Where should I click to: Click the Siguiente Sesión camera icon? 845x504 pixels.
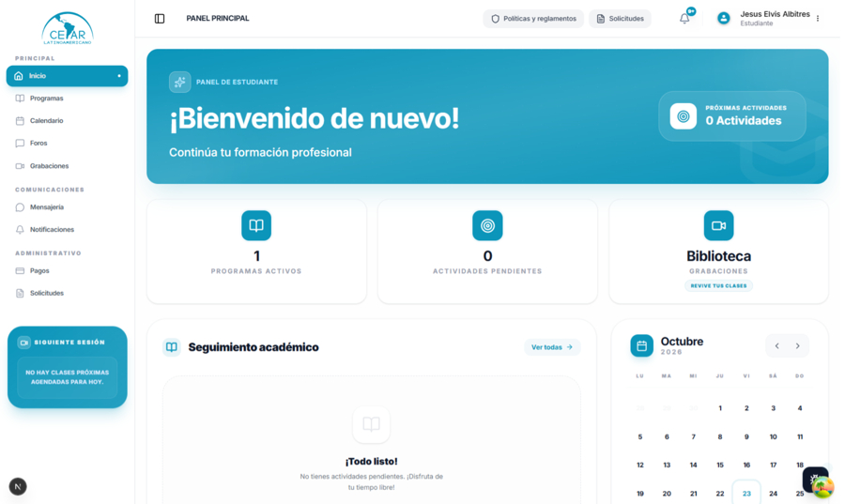click(24, 343)
